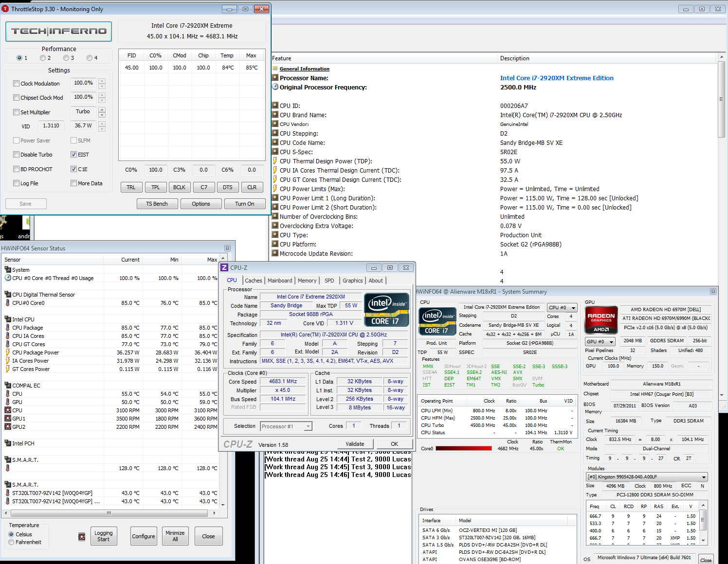Open the About tab in CPU-Z
This screenshot has height=564, width=728.
(376, 281)
